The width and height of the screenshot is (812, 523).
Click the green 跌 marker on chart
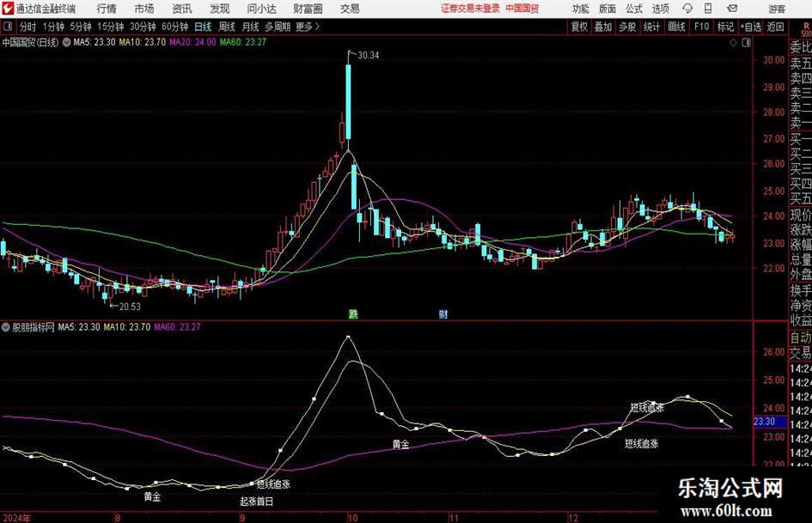pyautogui.click(x=353, y=313)
